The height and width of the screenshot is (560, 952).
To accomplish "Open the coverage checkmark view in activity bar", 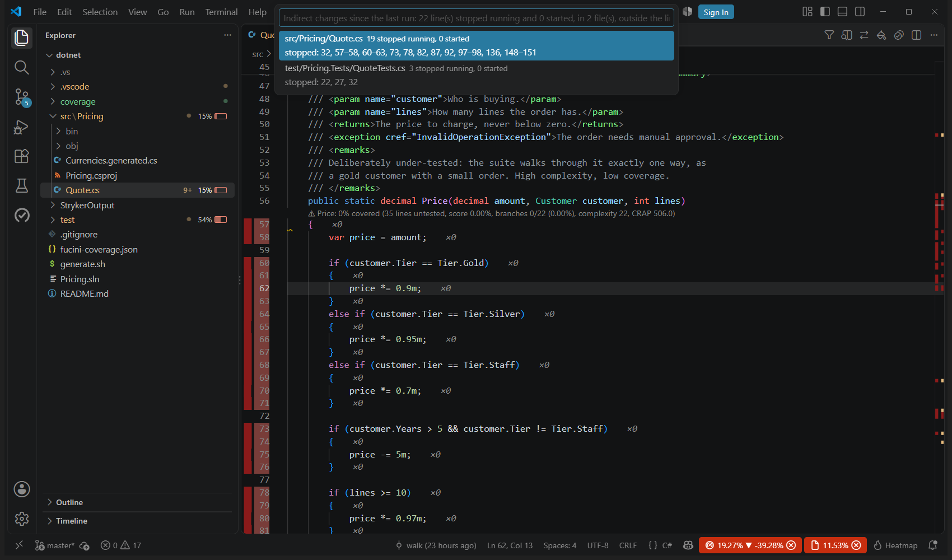I will (x=22, y=216).
